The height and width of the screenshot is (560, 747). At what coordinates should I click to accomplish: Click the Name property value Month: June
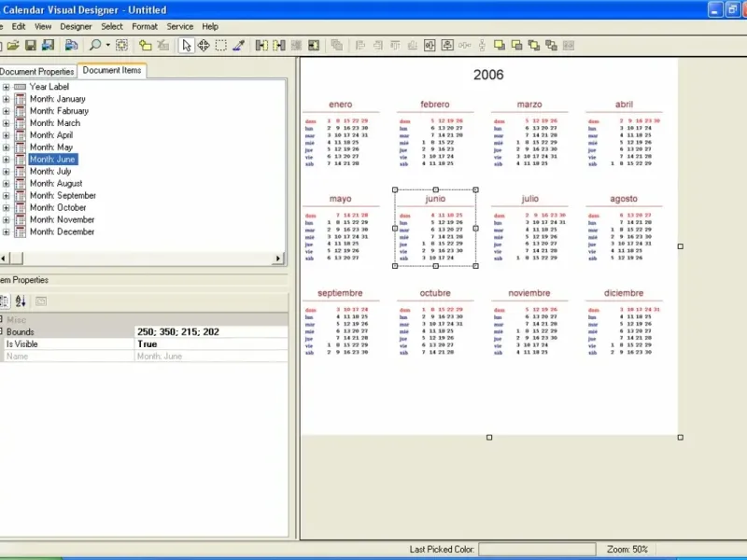211,357
